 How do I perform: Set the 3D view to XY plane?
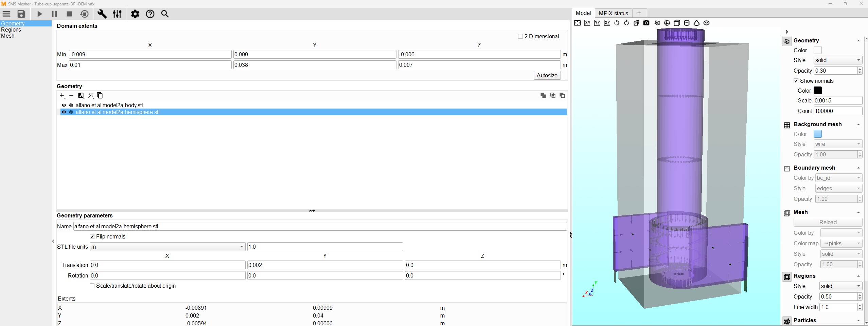[587, 23]
